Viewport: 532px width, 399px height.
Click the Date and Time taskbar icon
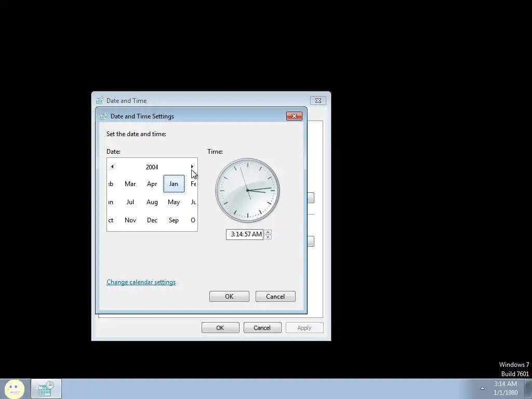click(46, 389)
